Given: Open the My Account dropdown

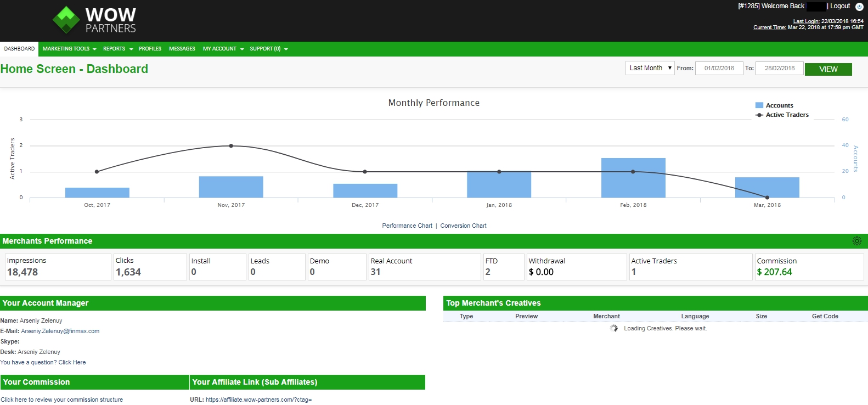Looking at the screenshot, I should (x=223, y=49).
